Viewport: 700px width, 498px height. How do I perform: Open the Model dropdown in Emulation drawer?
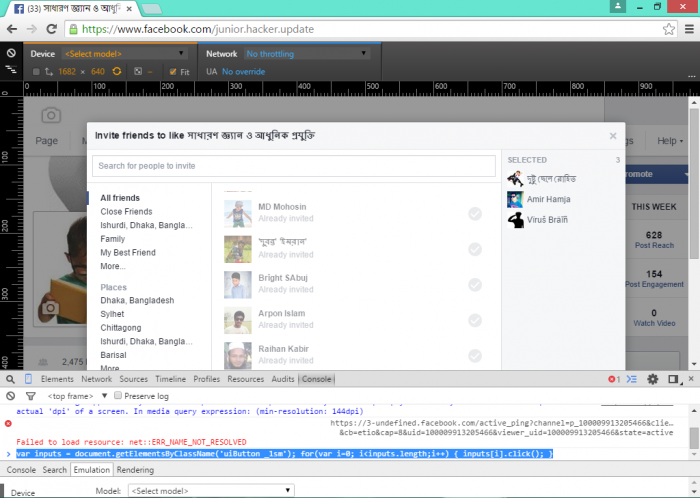pos(211,490)
